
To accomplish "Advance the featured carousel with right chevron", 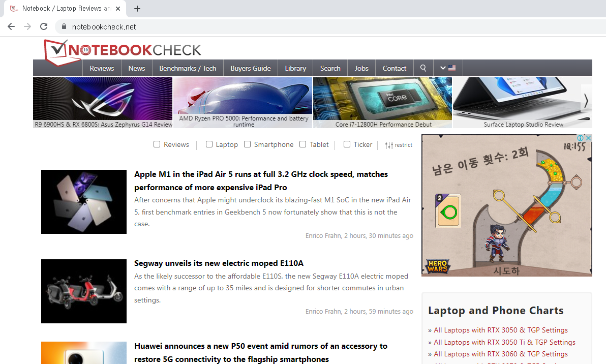I will click(x=586, y=101).
